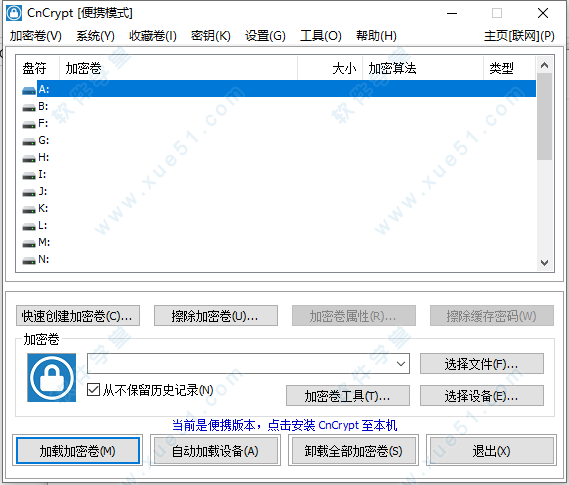The image size is (569, 485).
Task: Click the 类型 column header
Action: click(x=509, y=67)
